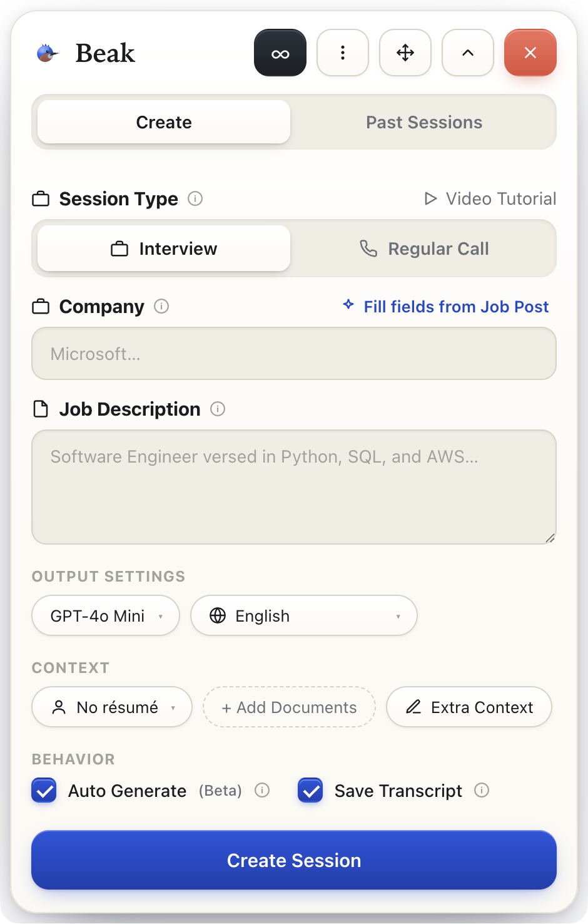
Task: Click the move window arrows icon
Action: pos(405,53)
